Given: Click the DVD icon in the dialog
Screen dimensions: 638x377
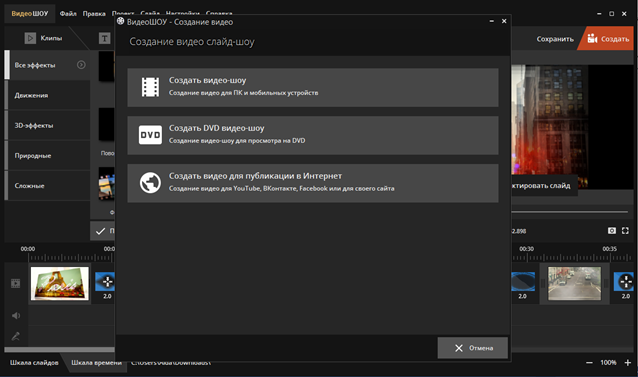Looking at the screenshot, I should point(150,135).
